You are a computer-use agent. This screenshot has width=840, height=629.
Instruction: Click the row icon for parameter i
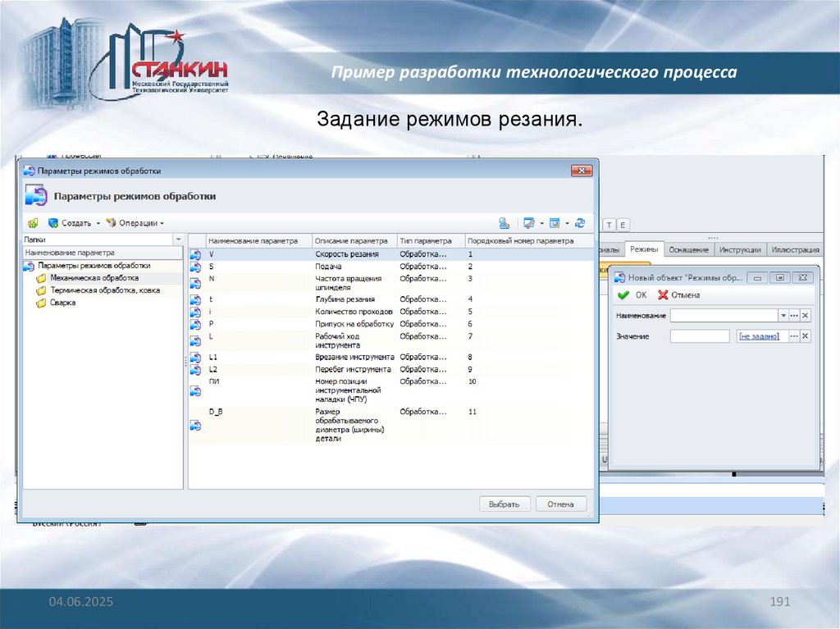click(195, 312)
